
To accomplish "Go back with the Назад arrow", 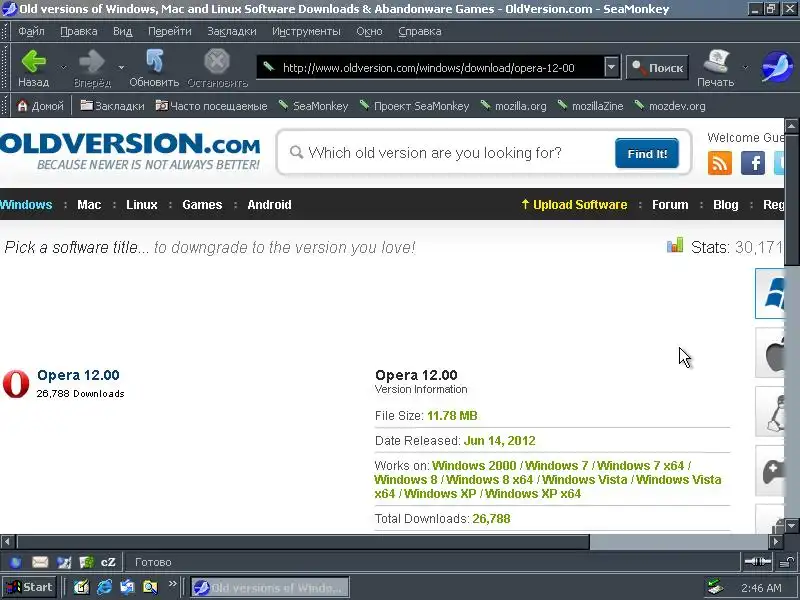I will pyautogui.click(x=34, y=68).
